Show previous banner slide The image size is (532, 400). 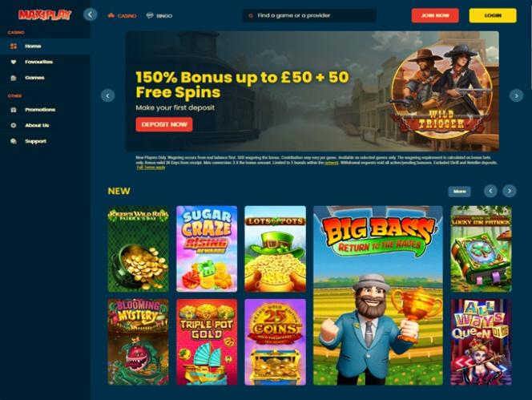(107, 95)
